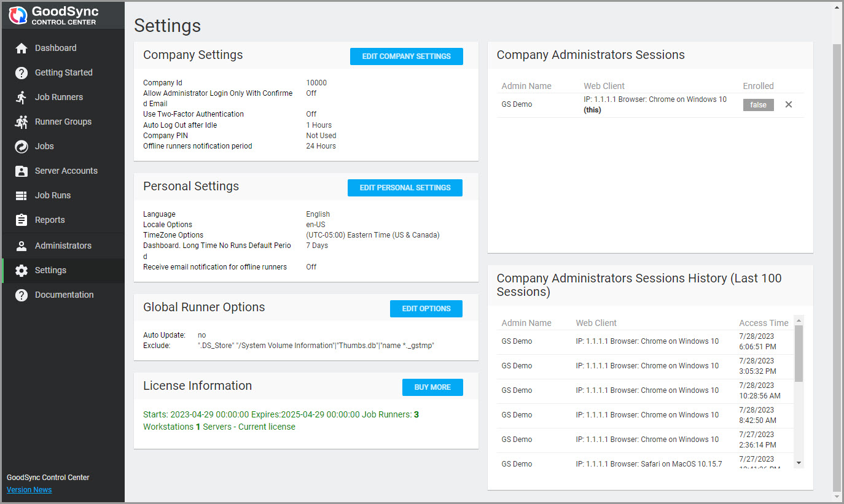The height and width of the screenshot is (504, 844).
Task: Remove the GS Demo session with X
Action: click(789, 105)
